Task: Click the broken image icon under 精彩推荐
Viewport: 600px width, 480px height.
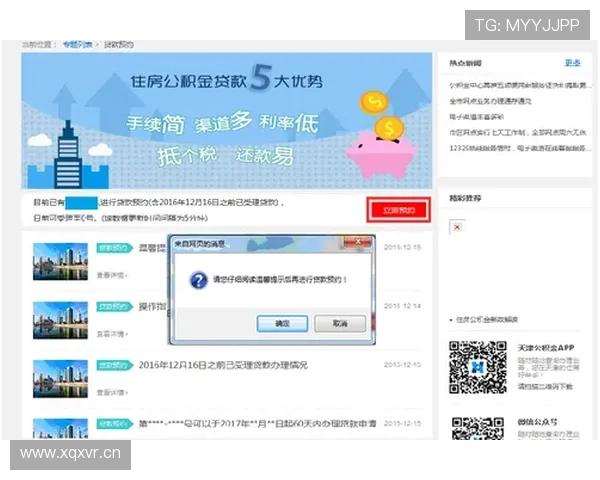Action: point(457,227)
